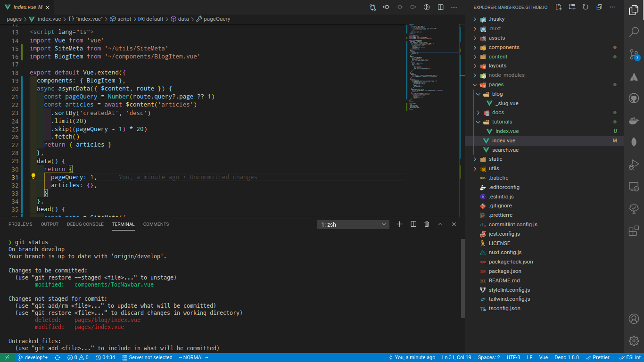The height and width of the screenshot is (362, 644).
Task: Click the Prettier status bar item
Action: tap(598, 358)
